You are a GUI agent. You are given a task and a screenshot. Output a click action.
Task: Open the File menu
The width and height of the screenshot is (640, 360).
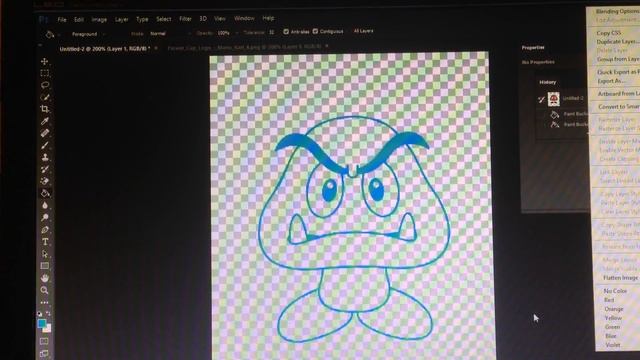point(62,20)
